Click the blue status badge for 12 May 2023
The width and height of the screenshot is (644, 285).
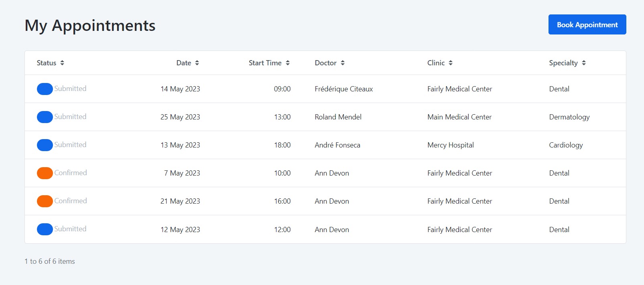pos(45,229)
